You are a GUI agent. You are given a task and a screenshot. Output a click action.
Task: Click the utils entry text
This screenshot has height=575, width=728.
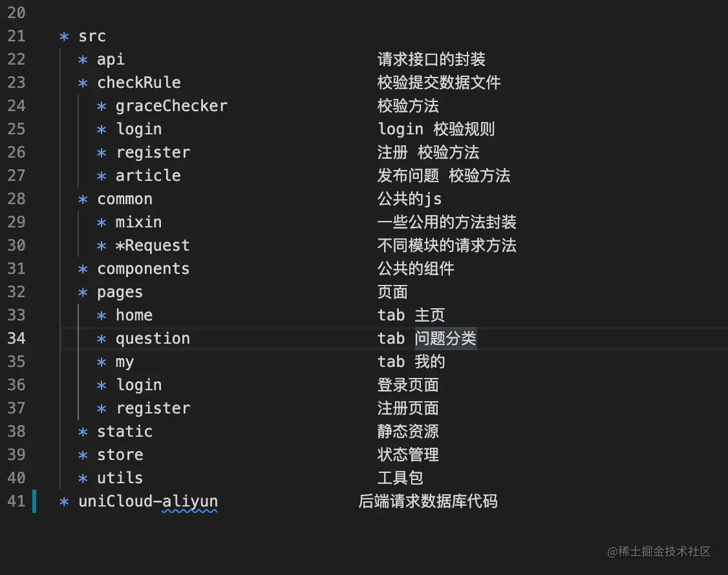tap(120, 478)
